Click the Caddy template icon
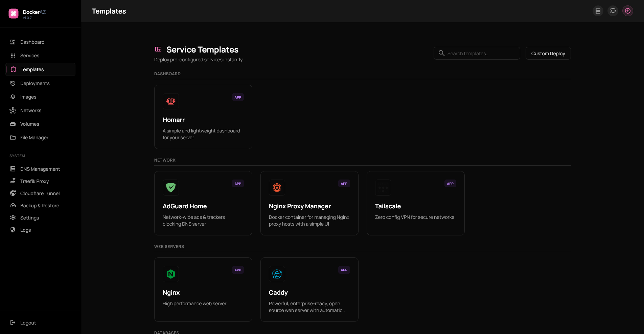Screen dimensions: 644x334 pos(277,274)
